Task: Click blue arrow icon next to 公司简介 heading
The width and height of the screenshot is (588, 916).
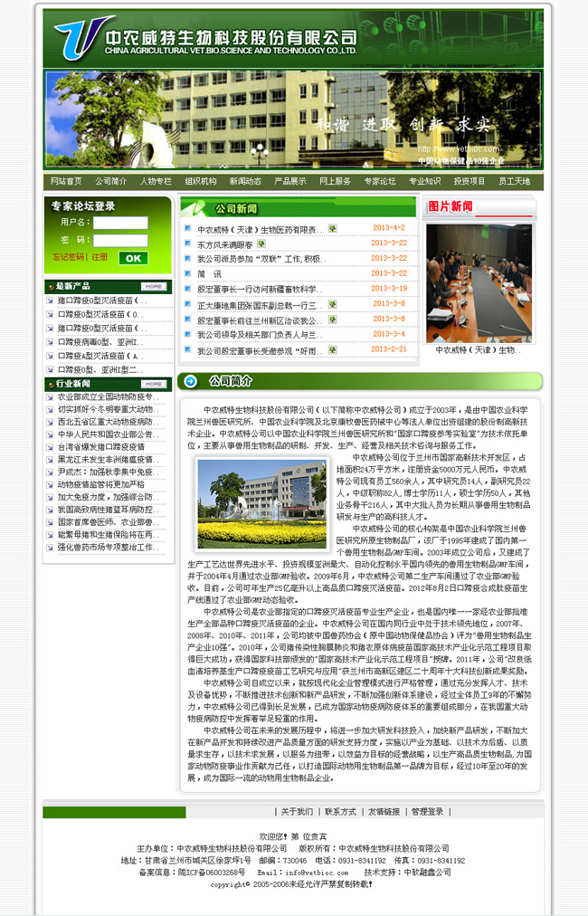Action: click(x=190, y=381)
